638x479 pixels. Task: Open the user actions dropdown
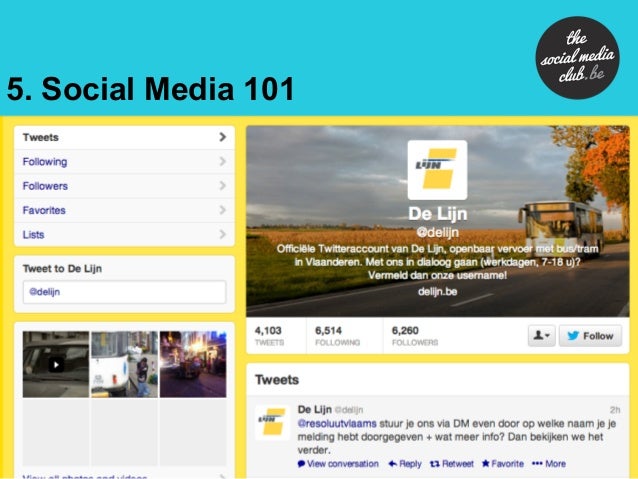(x=542, y=336)
